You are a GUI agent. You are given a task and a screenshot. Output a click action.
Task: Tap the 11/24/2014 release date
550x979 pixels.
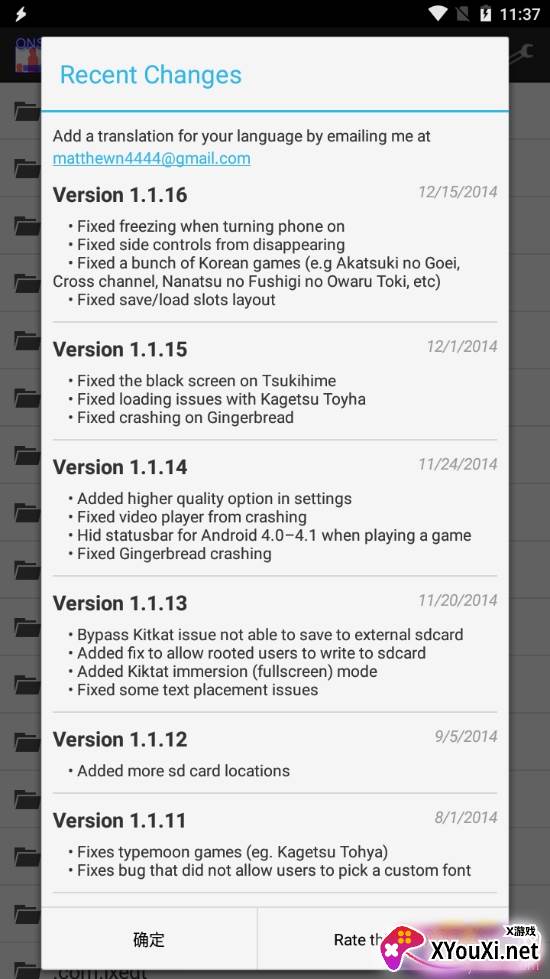point(458,464)
